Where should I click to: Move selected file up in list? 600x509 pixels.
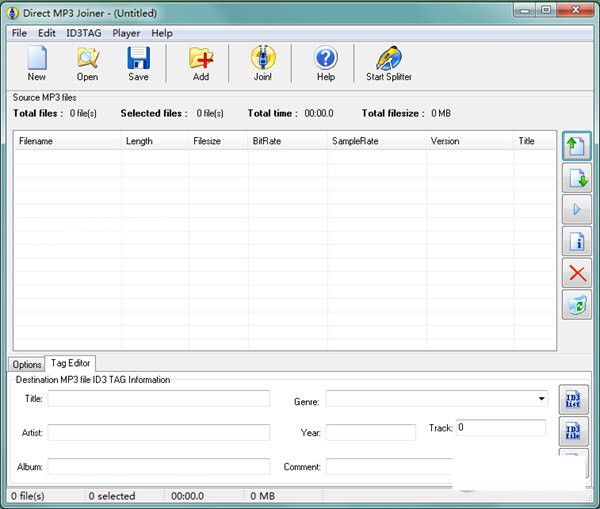[577, 146]
